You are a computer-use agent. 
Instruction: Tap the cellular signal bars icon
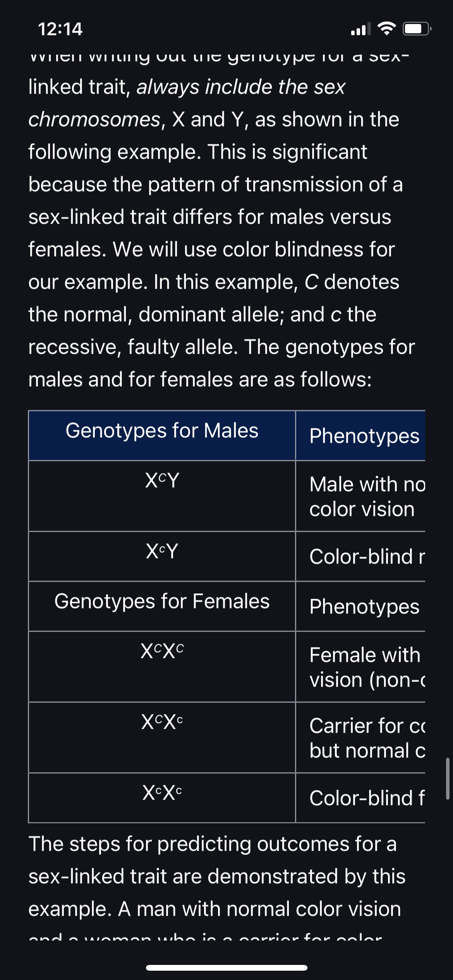[x=360, y=29]
